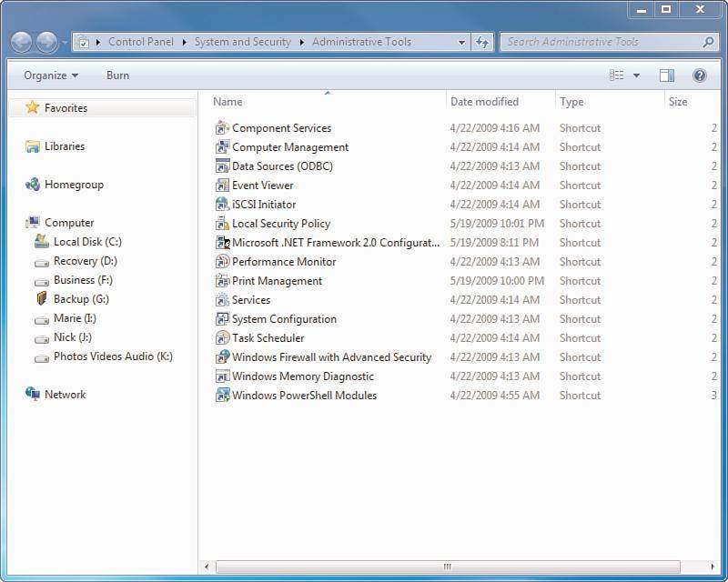The height and width of the screenshot is (582, 728).
Task: Click the scroll left arrow
Action: click(207, 567)
